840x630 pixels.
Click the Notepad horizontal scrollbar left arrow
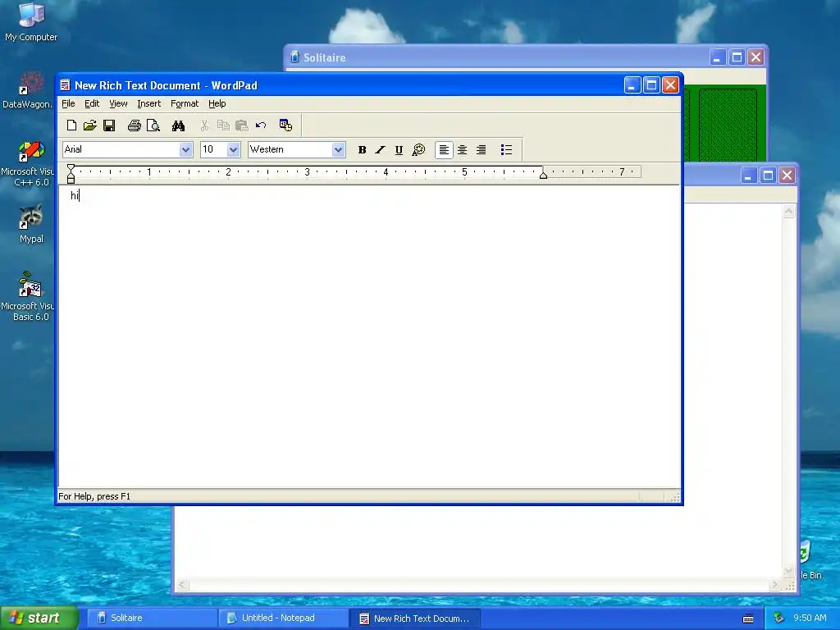[182, 584]
